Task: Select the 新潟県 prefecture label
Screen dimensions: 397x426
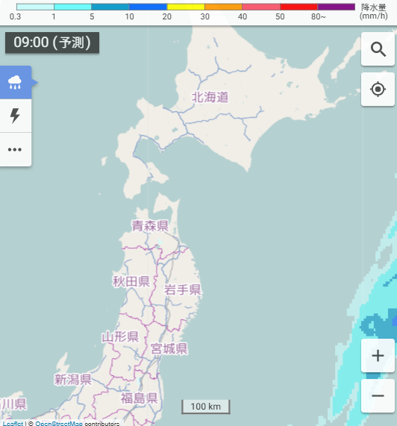Action: (x=73, y=379)
